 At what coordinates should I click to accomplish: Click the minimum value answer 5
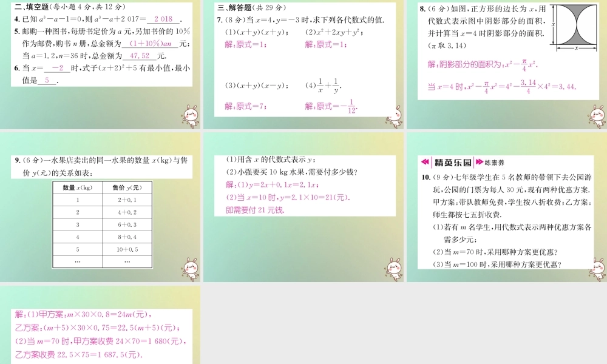(47, 81)
